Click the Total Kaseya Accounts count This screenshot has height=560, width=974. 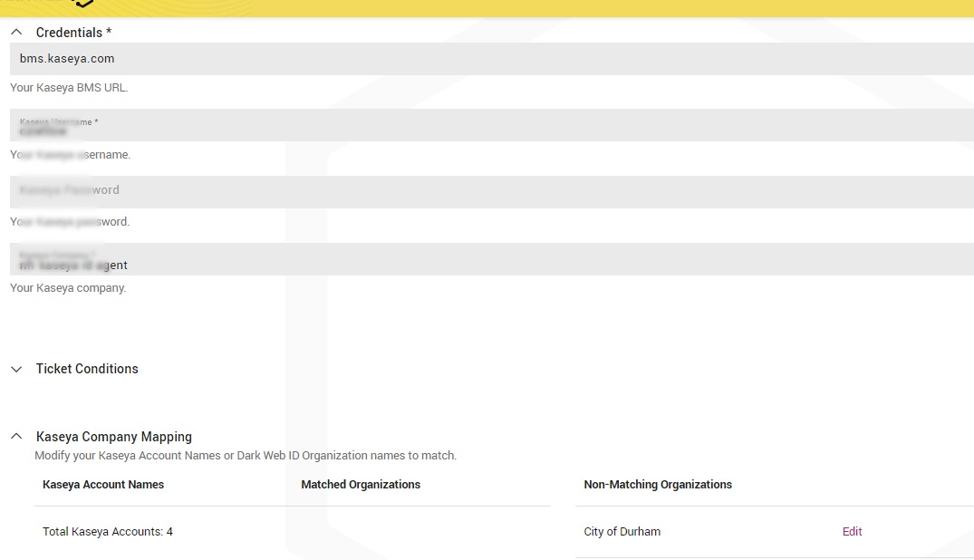(x=107, y=531)
